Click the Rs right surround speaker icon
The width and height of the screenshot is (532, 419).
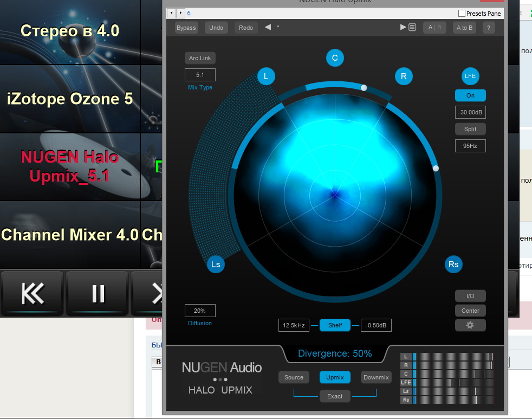tap(453, 265)
